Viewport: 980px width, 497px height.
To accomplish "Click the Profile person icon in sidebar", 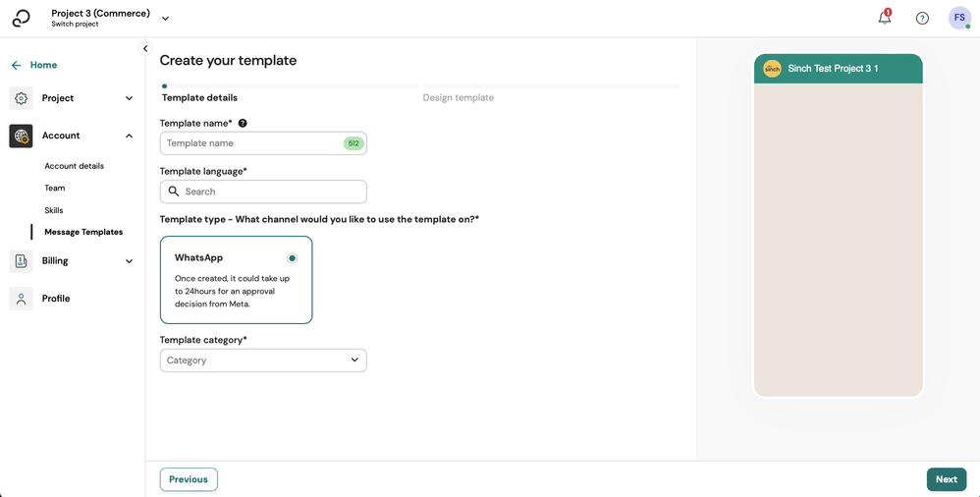I will coord(21,299).
